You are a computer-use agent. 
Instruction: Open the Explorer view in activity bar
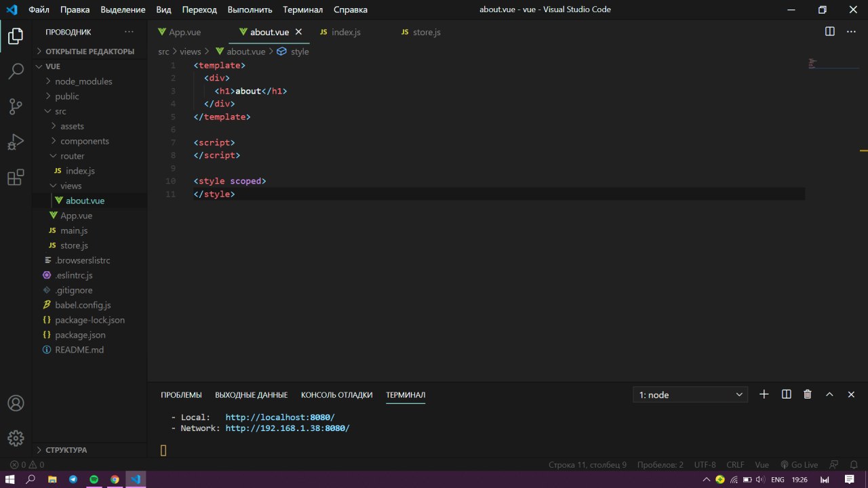coord(16,37)
